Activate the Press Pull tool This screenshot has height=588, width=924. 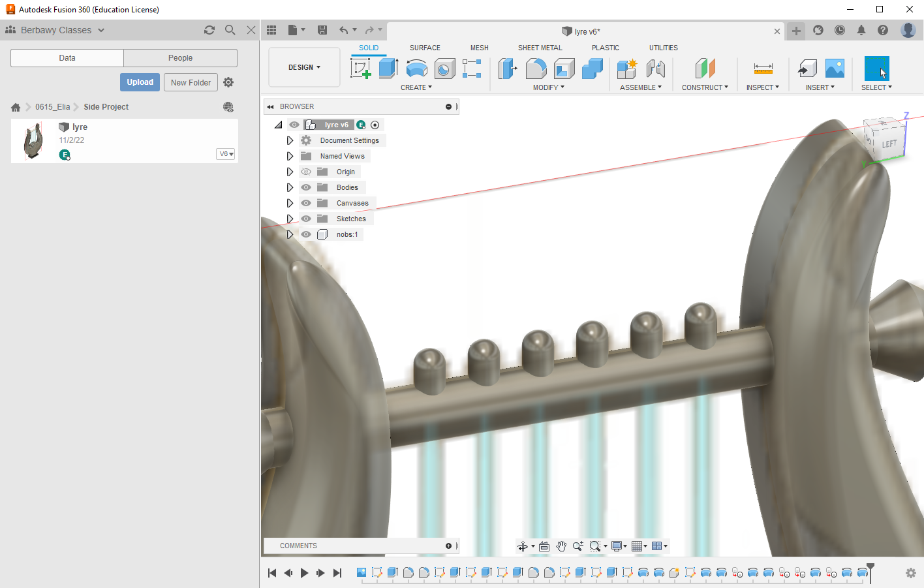tap(508, 69)
